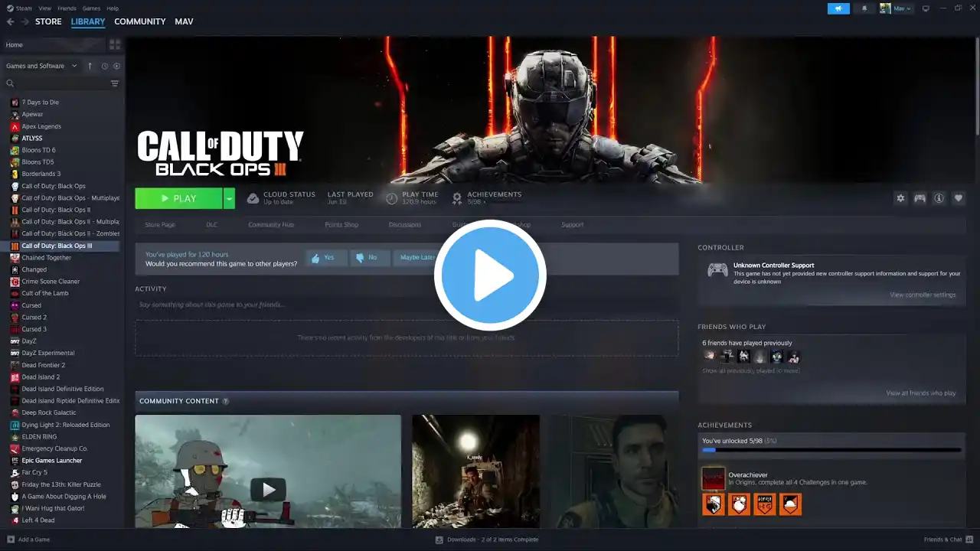Image resolution: width=980 pixels, height=551 pixels.
Task: Click the achievements progress bar
Action: coord(831,450)
